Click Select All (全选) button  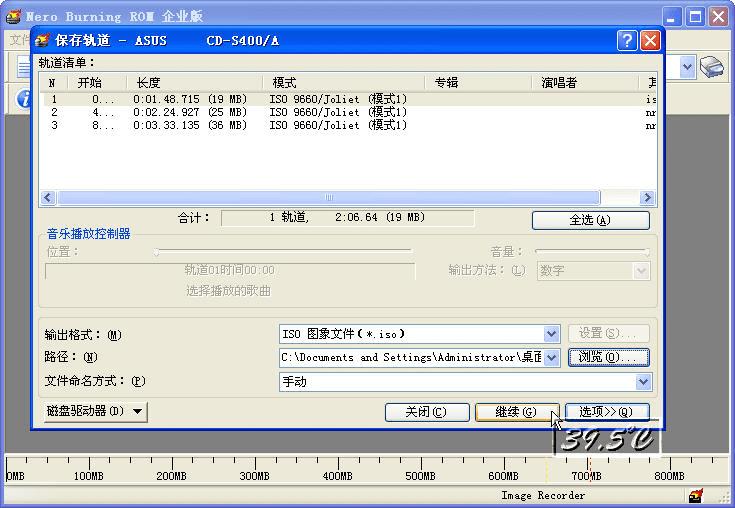pyautogui.click(x=591, y=220)
